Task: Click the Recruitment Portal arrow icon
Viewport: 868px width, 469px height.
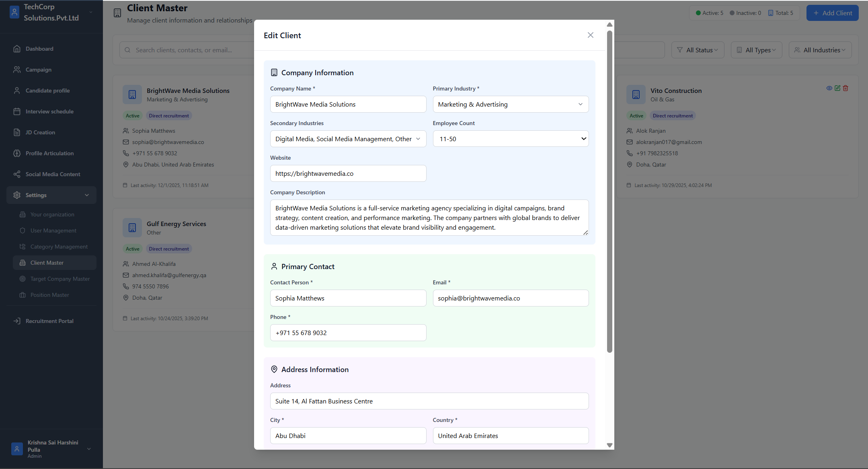Action: (16, 321)
